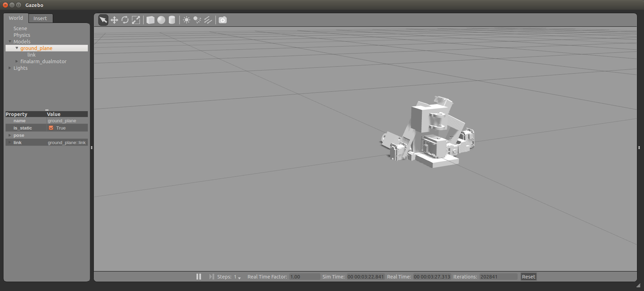
Task: Maximize the Gazebo window
Action: pos(18,5)
